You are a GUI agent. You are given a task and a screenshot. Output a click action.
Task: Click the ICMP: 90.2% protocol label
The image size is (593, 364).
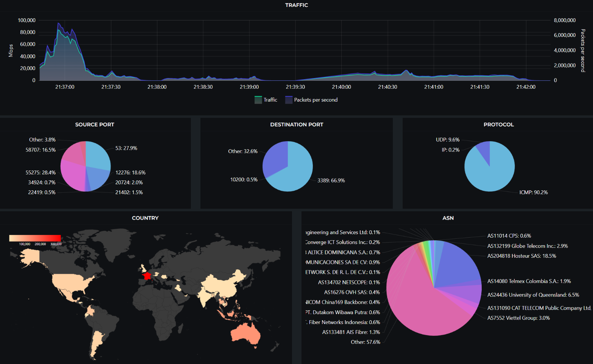pos(533,192)
